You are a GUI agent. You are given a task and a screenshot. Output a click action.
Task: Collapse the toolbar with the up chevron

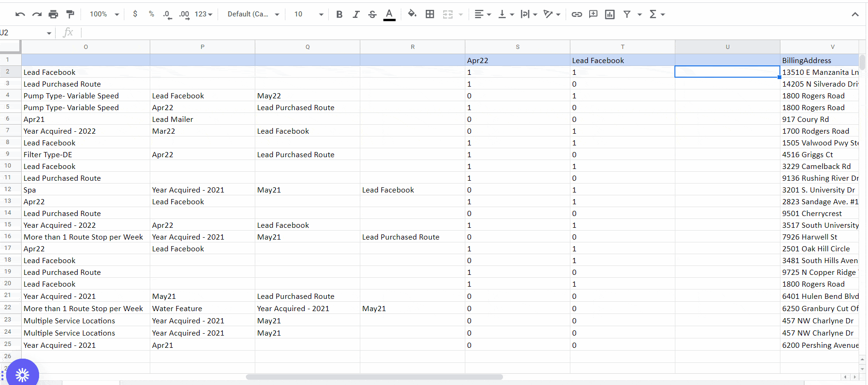855,15
